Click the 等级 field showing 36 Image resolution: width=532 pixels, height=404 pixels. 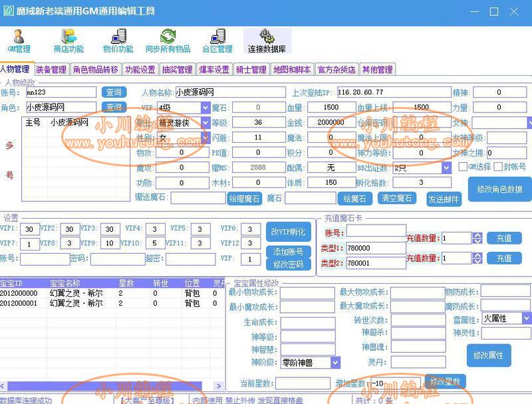click(258, 123)
